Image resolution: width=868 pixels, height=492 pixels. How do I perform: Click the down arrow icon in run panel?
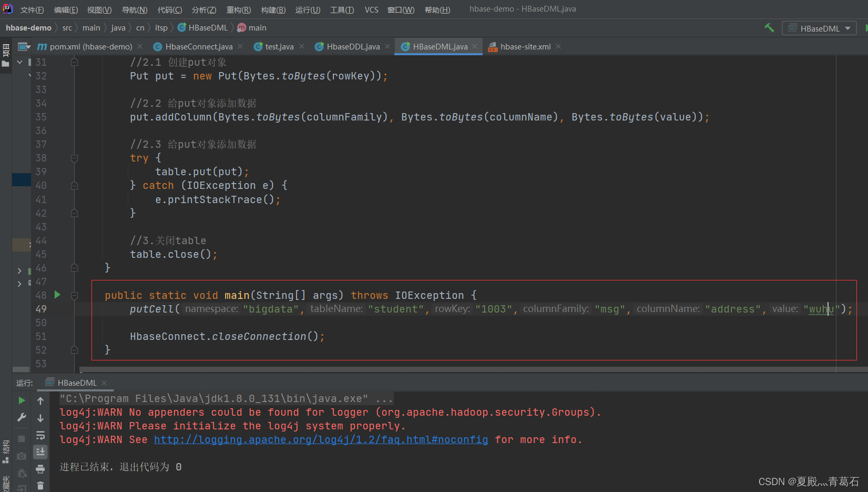pyautogui.click(x=40, y=418)
